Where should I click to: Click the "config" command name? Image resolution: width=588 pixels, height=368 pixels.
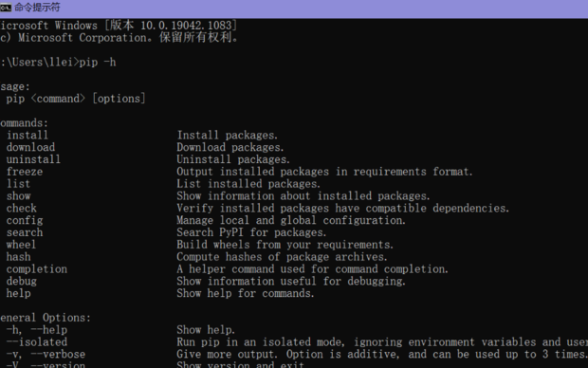pyautogui.click(x=25, y=221)
